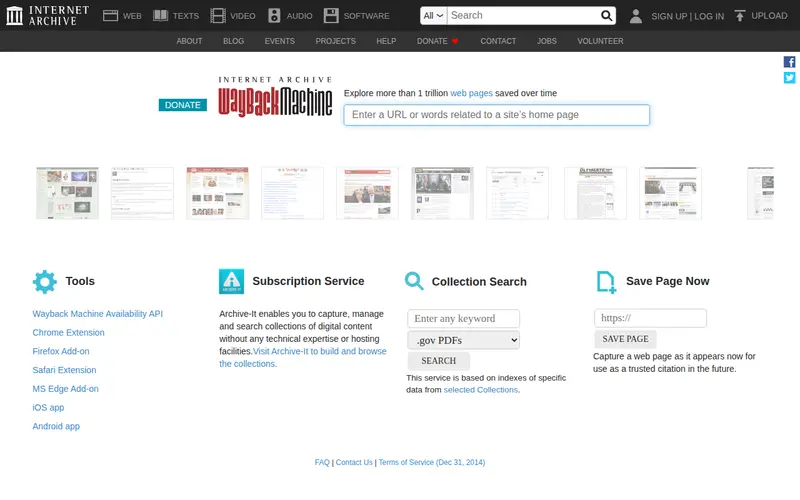This screenshot has height=500, width=800.
Task: Open the newspaper-style Ultimate thumbnail
Action: coord(595,193)
